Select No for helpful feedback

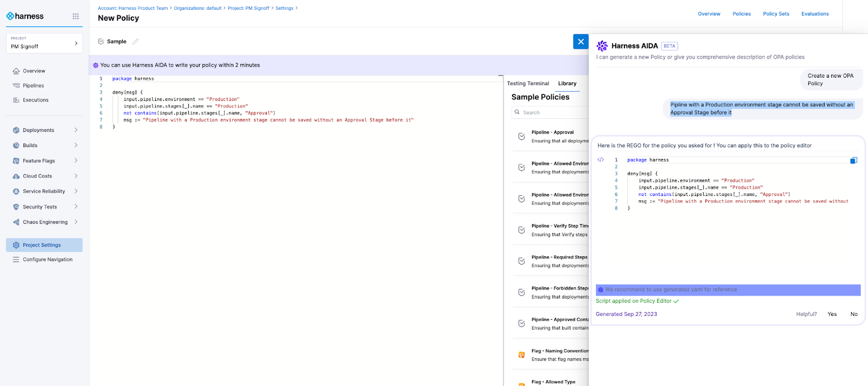[854, 314]
